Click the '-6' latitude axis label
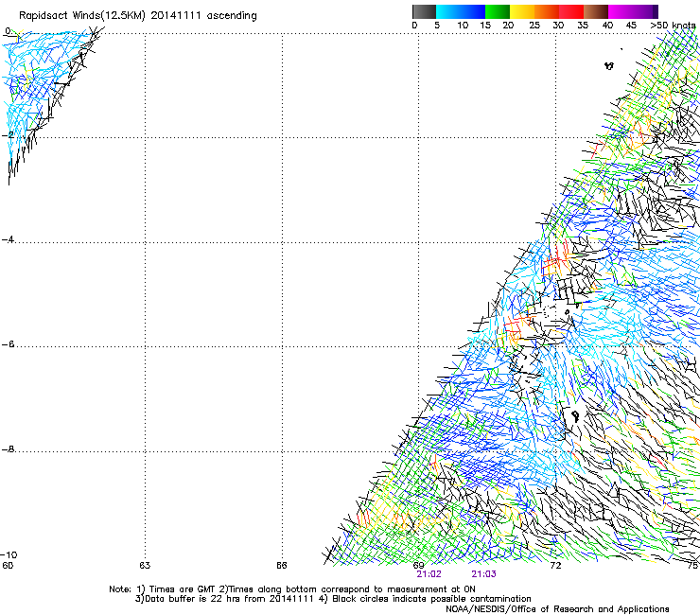 8,344
